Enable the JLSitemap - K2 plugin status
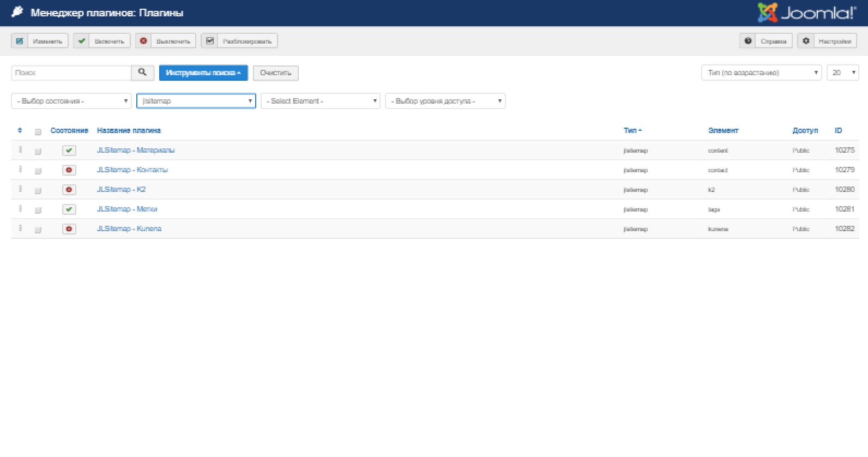 point(69,190)
